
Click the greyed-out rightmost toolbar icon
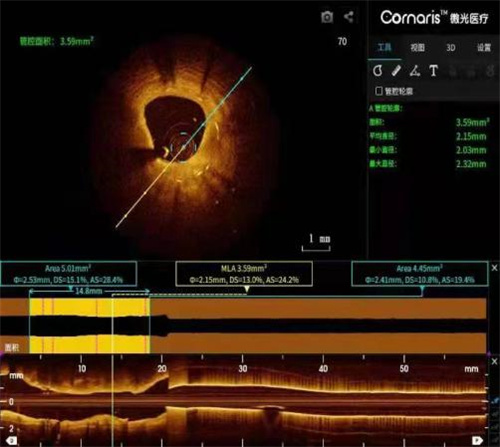pos(490,71)
